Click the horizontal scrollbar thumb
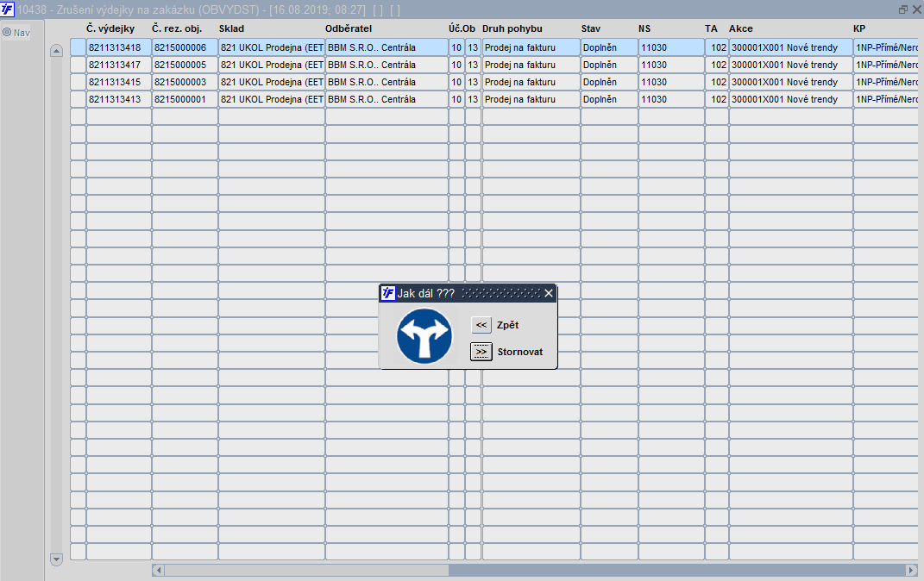Viewport: 924px width, 581px height. (306, 570)
